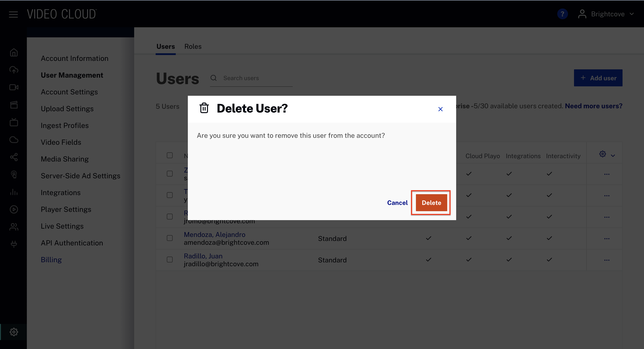Click the blue help question mark icon

pos(562,14)
